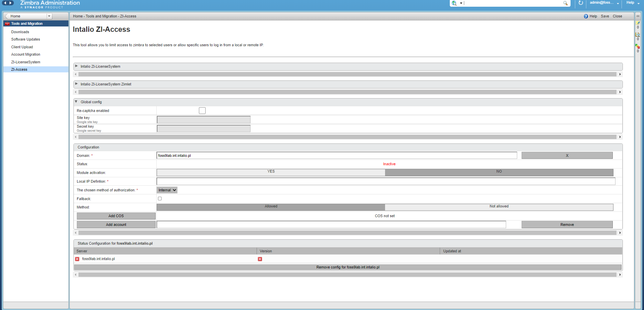Click the Version column header
The image size is (644, 310).
point(348,251)
